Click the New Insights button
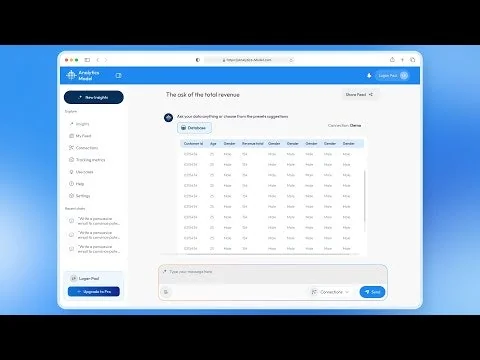The image size is (480, 360). point(94,97)
